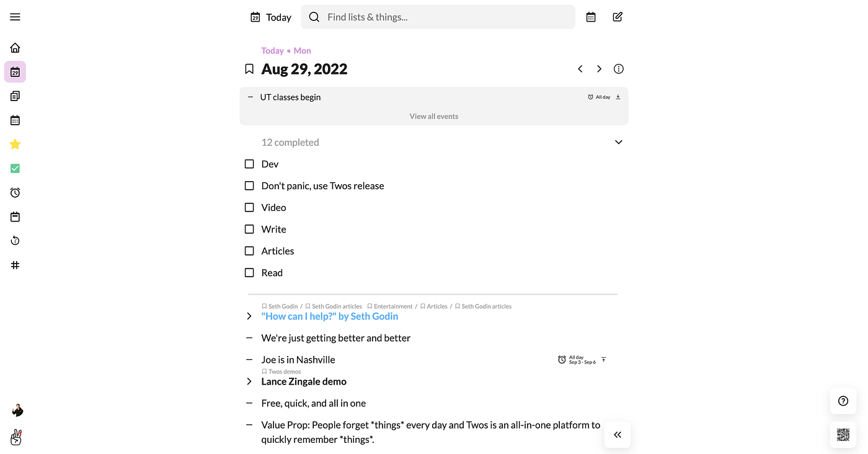The height and width of the screenshot is (454, 868).
Task: Open the hashtag tags view
Action: click(15, 265)
